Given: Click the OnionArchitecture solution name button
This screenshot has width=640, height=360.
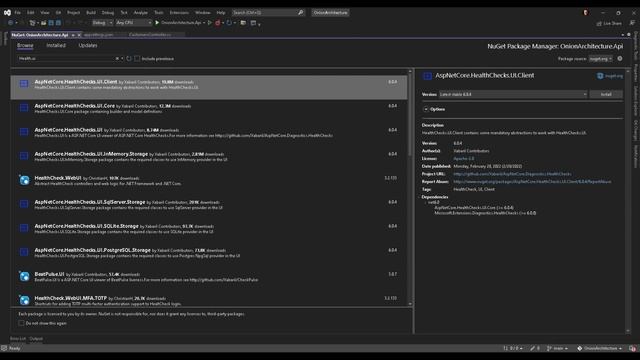Looking at the screenshot, I should click(331, 13).
